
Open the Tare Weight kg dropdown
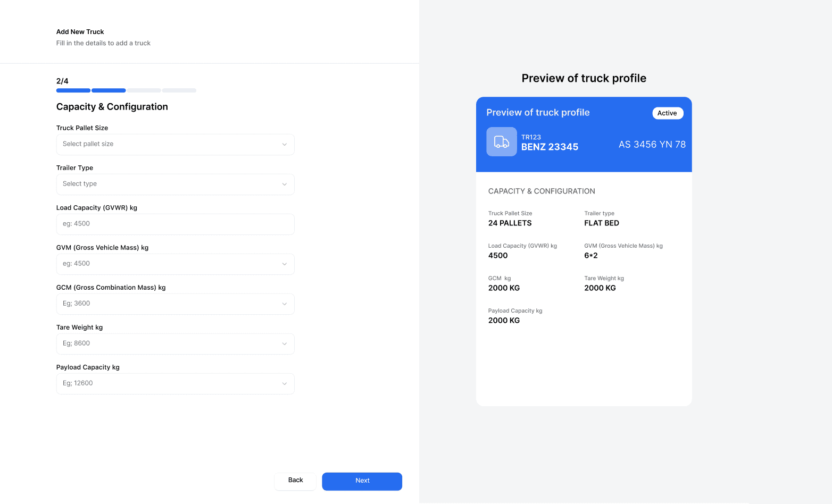pos(176,344)
